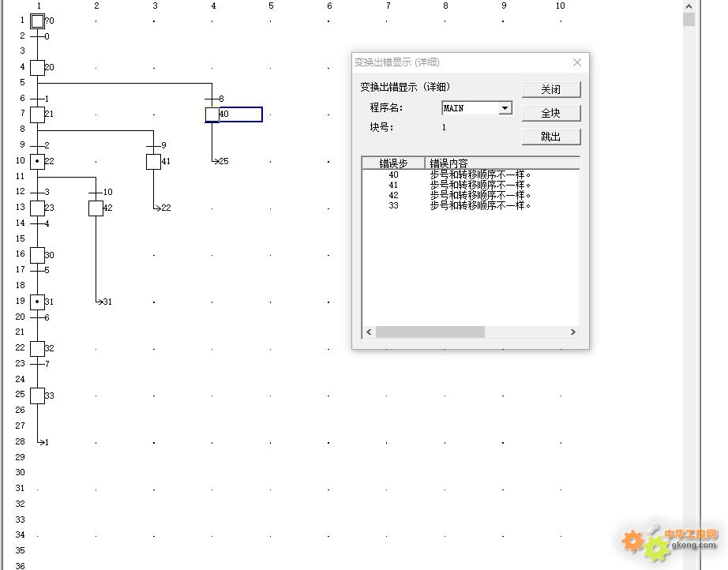Select SFC step 33 box
The width and height of the screenshot is (728, 570).
(x=37, y=396)
